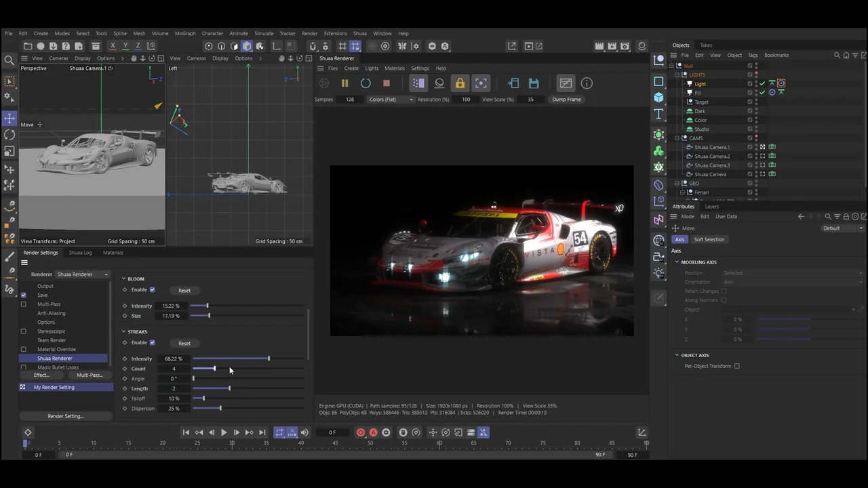Image resolution: width=868 pixels, height=488 pixels.
Task: Toggle the Save checkbox in render settings
Action: 24,295
